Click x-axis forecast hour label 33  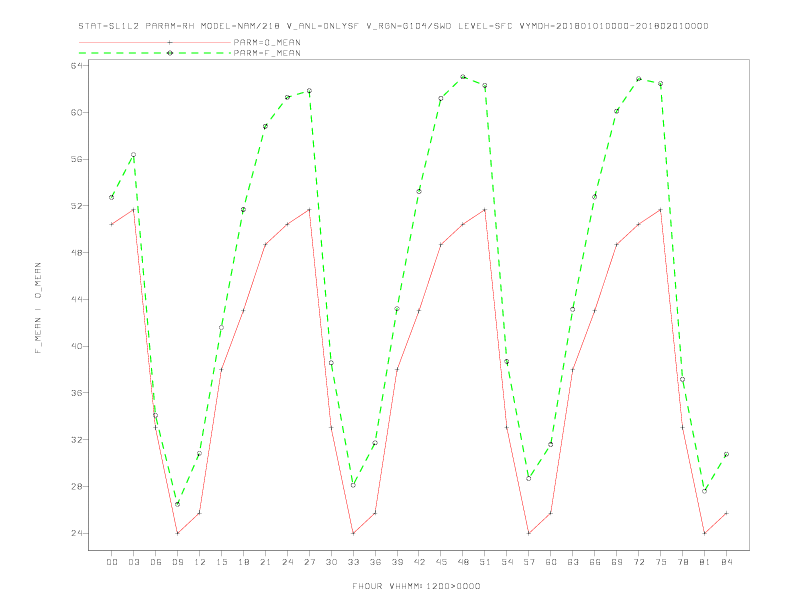pyautogui.click(x=353, y=562)
